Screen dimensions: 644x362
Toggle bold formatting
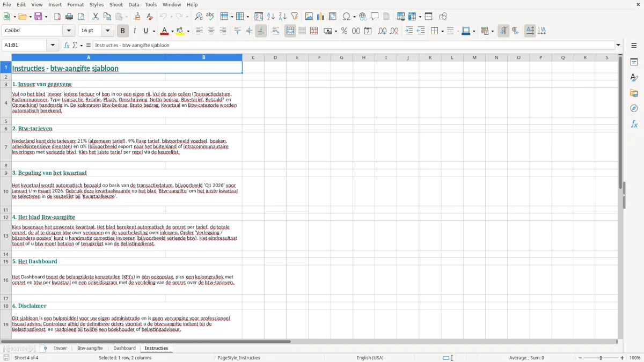pyautogui.click(x=122, y=31)
